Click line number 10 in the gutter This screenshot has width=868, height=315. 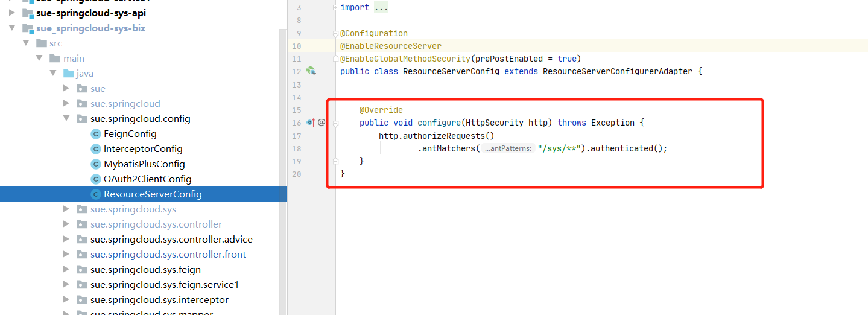point(296,46)
